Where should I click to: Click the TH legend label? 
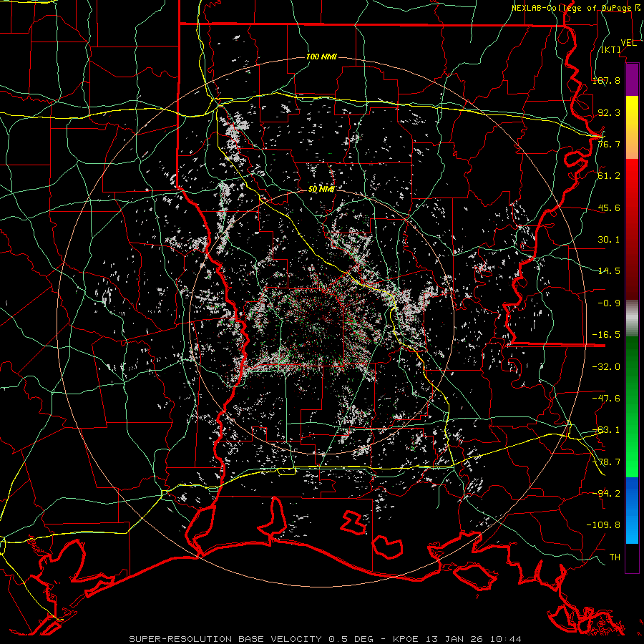[x=615, y=557]
